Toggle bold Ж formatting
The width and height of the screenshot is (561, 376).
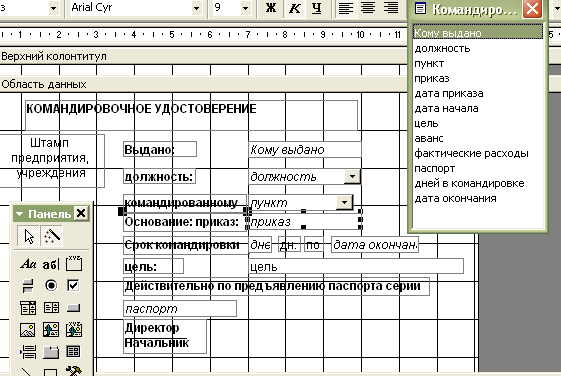(x=271, y=8)
